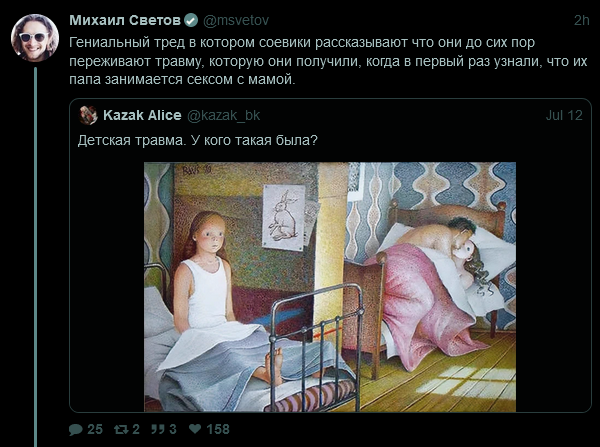600x447 pixels.
Task: Open quoted tweet text "Детская травма"
Action: [x=132, y=140]
